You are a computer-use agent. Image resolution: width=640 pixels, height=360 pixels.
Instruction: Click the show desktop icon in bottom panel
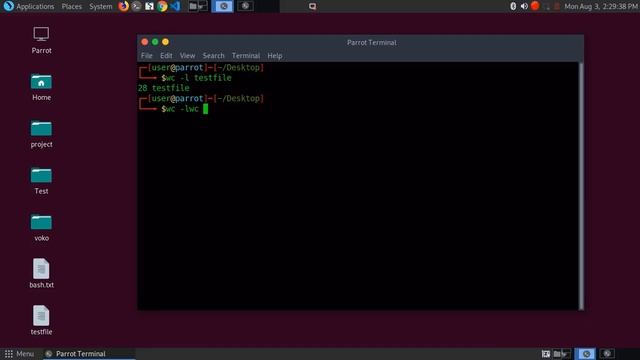(546, 354)
